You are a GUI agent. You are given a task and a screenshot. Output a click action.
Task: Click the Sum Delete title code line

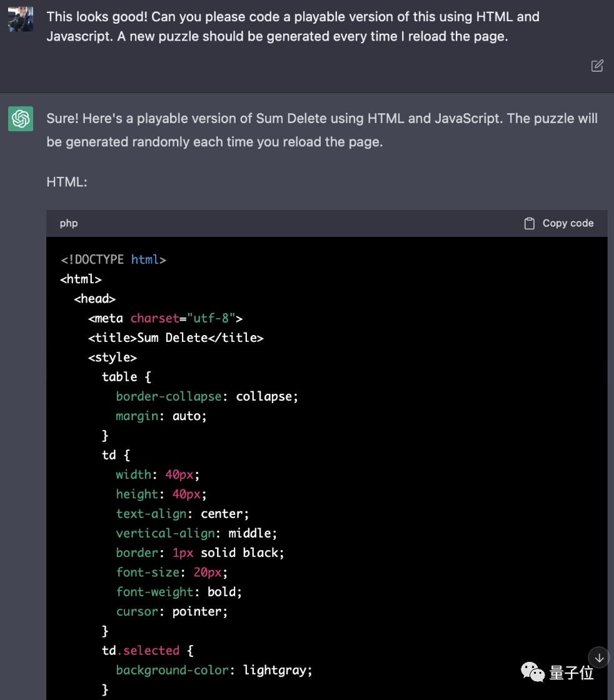[176, 337]
